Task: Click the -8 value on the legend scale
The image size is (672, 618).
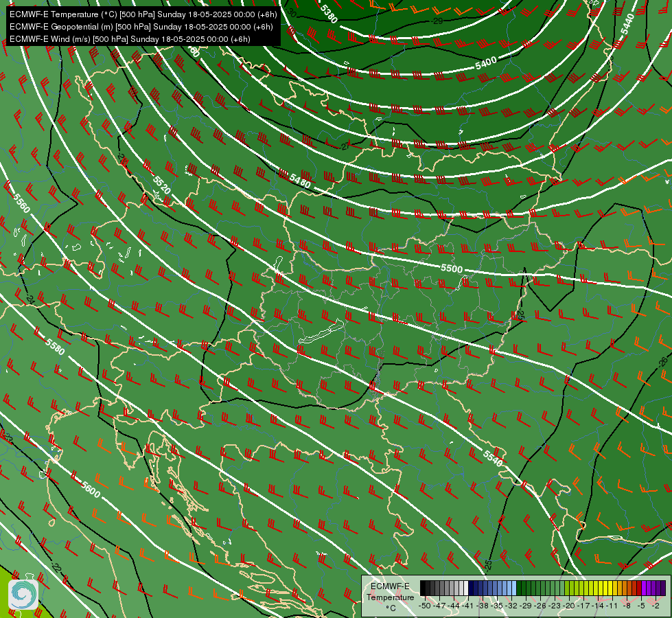Action: [x=627, y=606]
